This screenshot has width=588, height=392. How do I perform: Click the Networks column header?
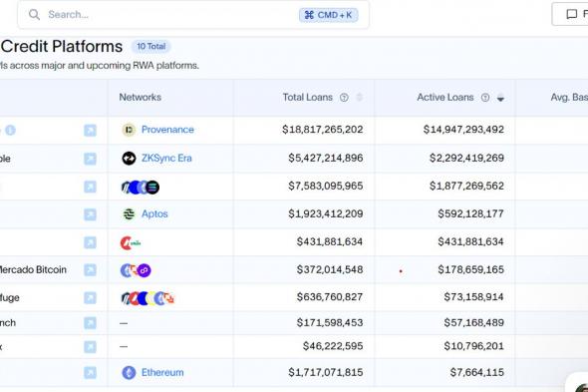tap(140, 97)
